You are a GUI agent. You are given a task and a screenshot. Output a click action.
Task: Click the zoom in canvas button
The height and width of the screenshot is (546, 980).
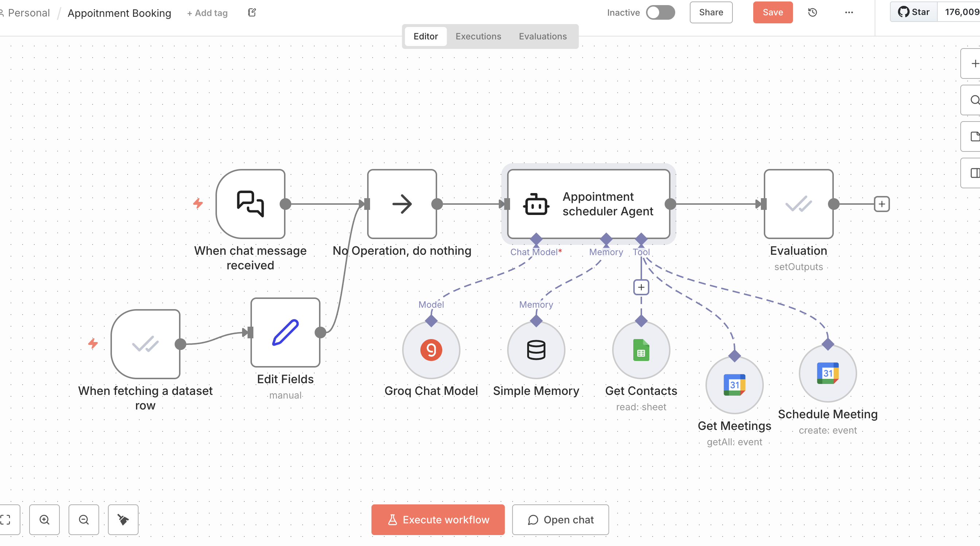pos(44,519)
